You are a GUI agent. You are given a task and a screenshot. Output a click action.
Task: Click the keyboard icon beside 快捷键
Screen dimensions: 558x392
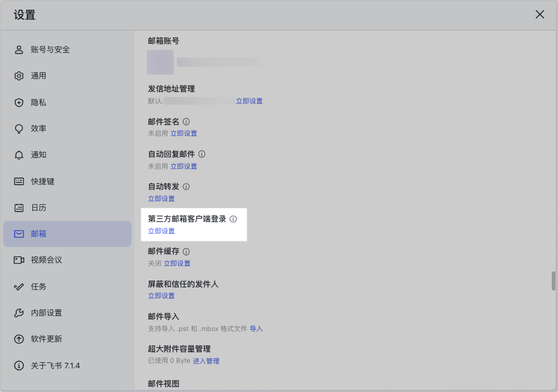click(19, 182)
